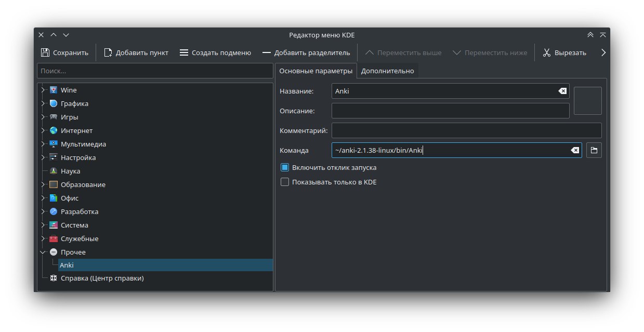Click the Служебные toolbox icon
This screenshot has height=332, width=644.
pyautogui.click(x=54, y=238)
